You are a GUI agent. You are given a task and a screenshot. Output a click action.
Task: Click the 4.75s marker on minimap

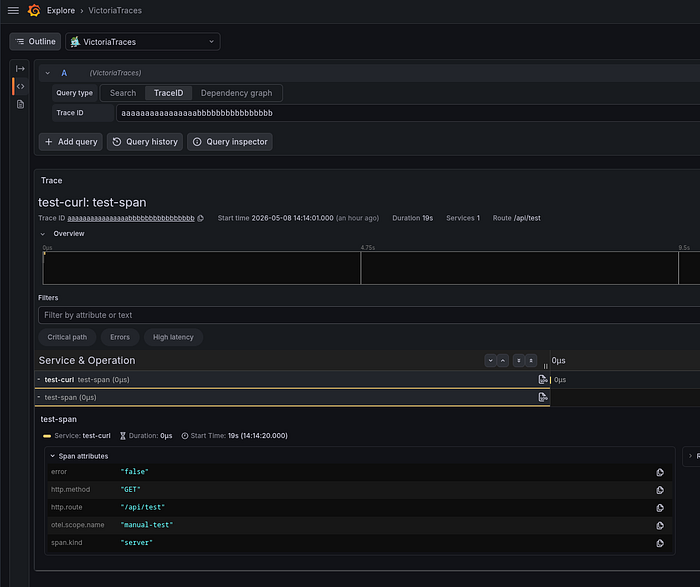pos(368,247)
